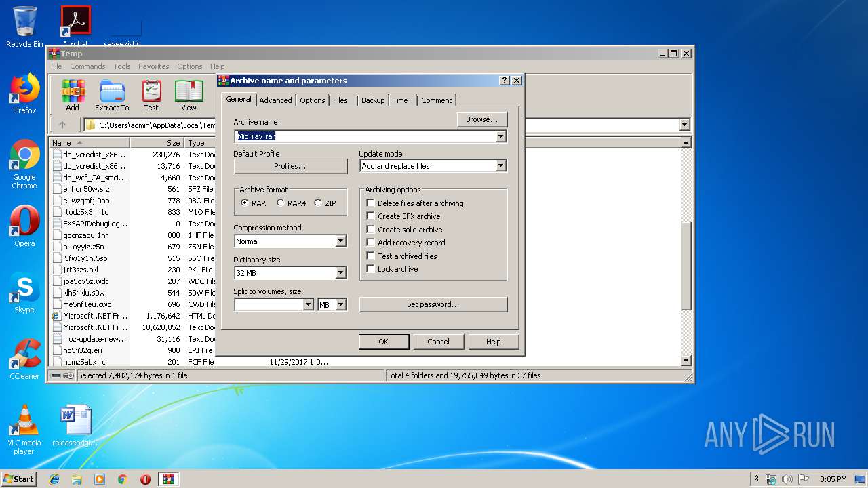Screen dimensions: 868x488
Task: Click the Opera taskbar icon
Action: click(x=145, y=479)
